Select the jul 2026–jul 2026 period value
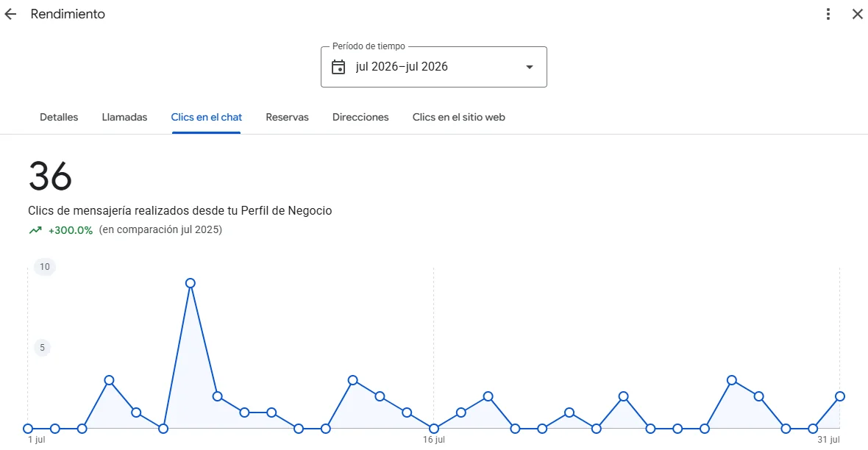868x450 pixels. 402,67
